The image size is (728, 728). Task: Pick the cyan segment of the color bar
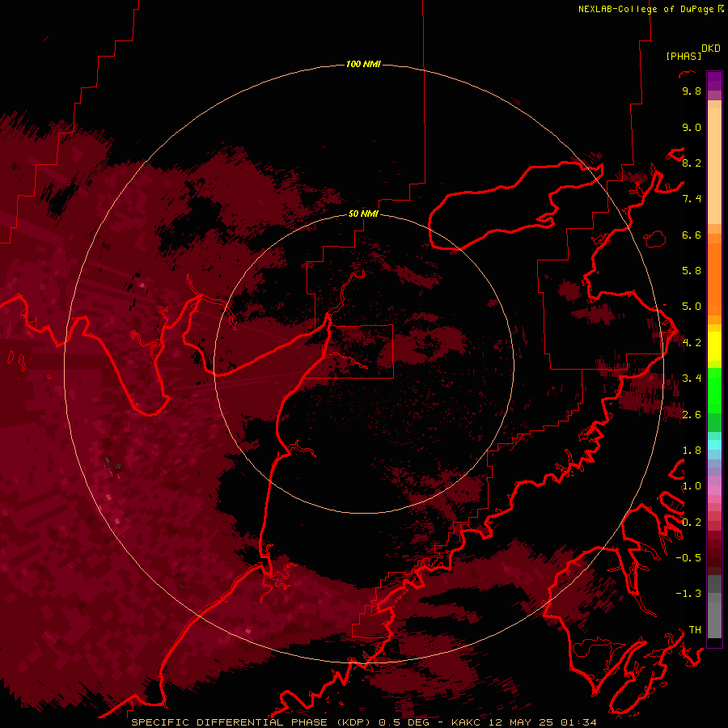(714, 445)
